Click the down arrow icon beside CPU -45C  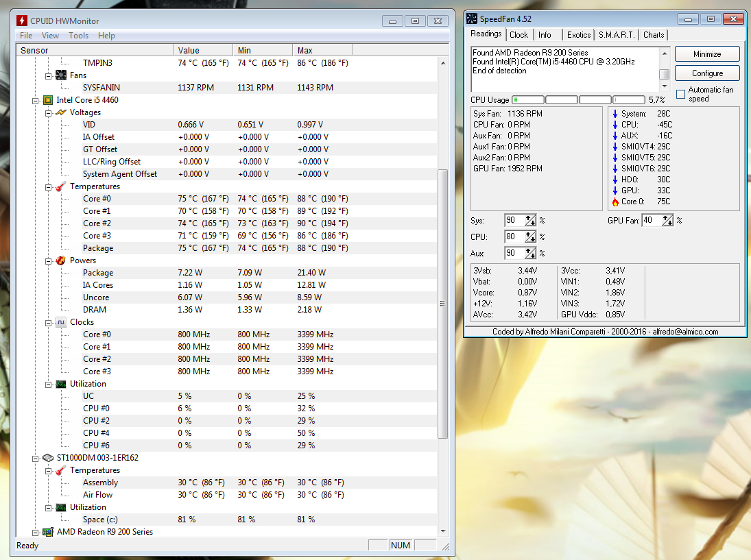click(x=615, y=125)
